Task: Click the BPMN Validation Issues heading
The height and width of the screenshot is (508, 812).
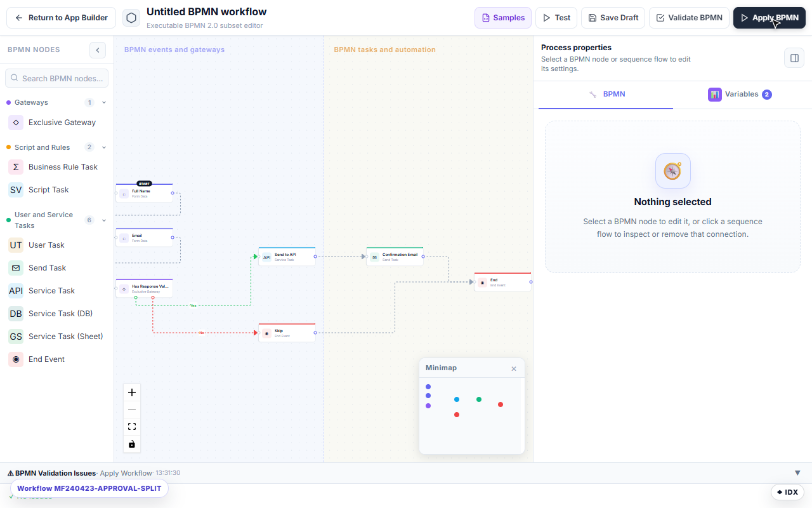Action: pyautogui.click(x=55, y=473)
